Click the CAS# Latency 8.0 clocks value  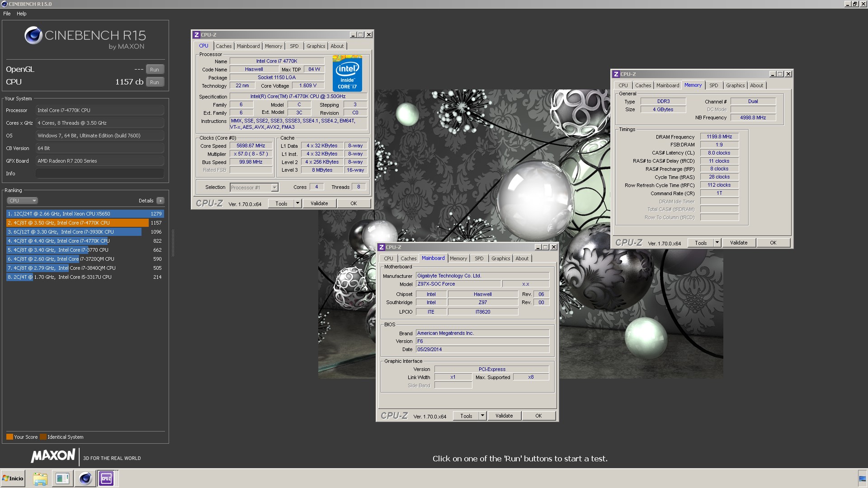click(719, 153)
